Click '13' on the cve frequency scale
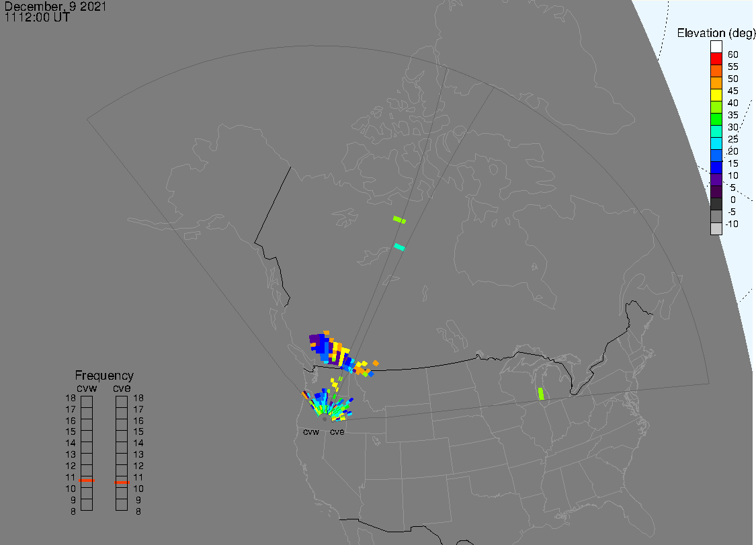This screenshot has height=545, width=756. 138,454
